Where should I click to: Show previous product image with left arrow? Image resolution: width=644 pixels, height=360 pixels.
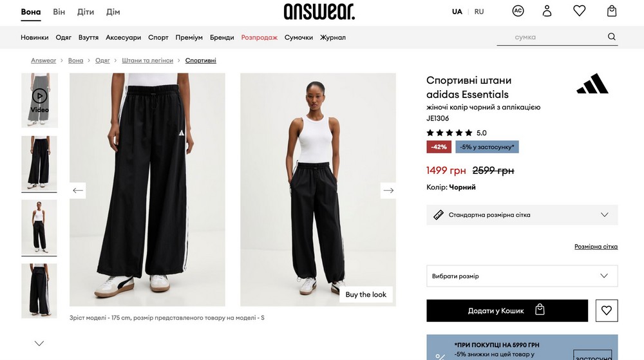point(78,191)
